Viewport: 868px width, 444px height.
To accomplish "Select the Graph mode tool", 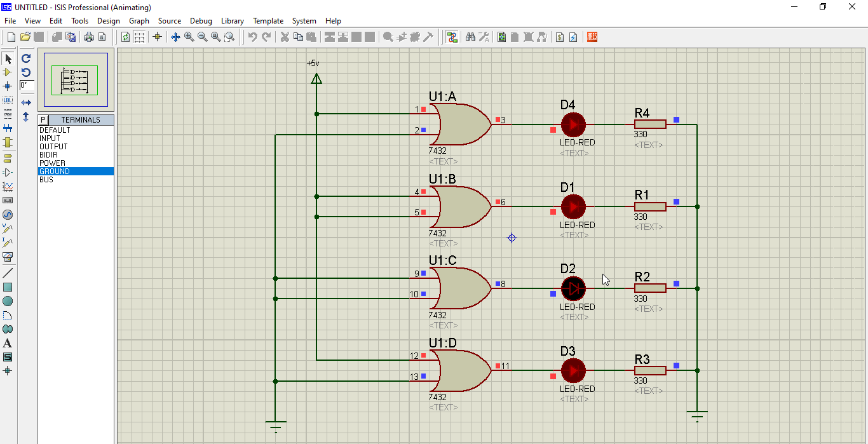I will [8, 185].
